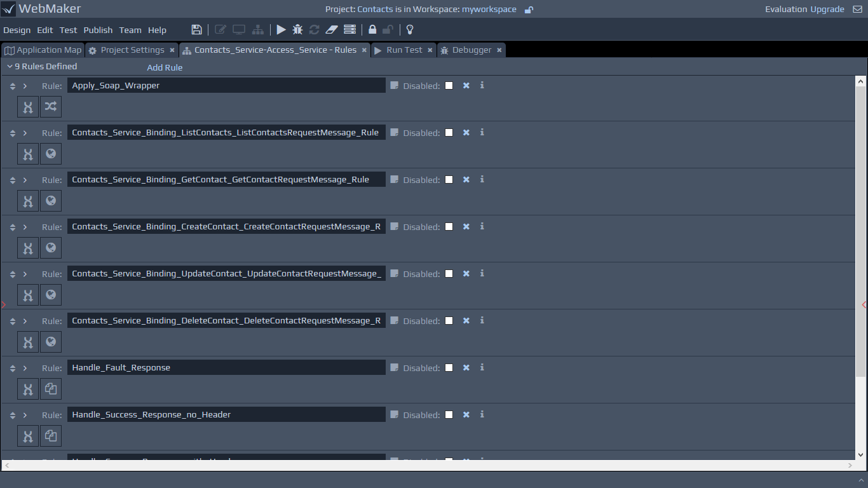Click the vertical scrollbar down arrow

(x=861, y=454)
